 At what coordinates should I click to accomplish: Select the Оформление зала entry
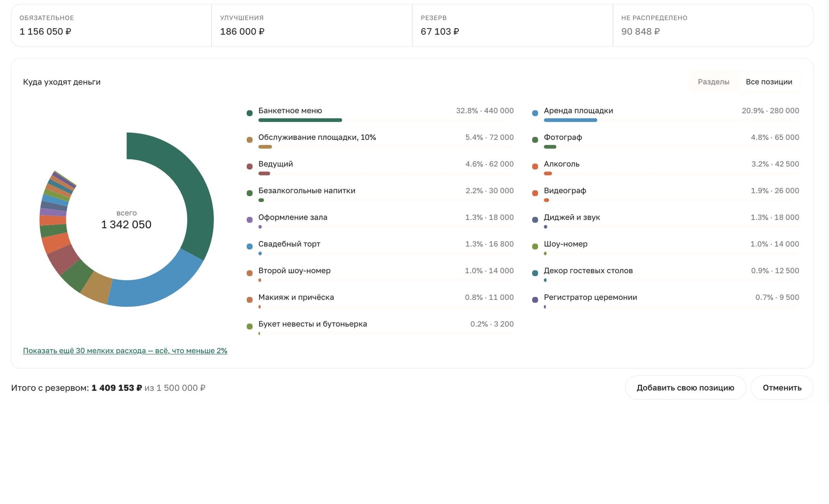click(x=380, y=222)
